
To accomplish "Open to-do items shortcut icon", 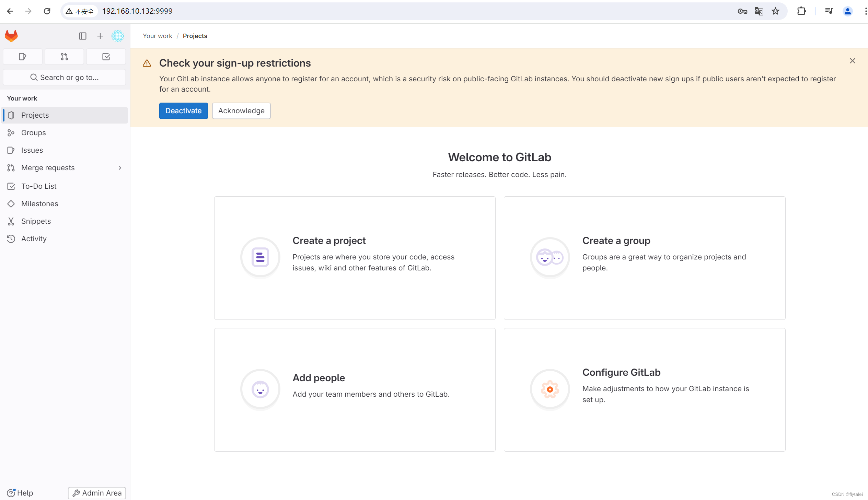I will tap(106, 57).
